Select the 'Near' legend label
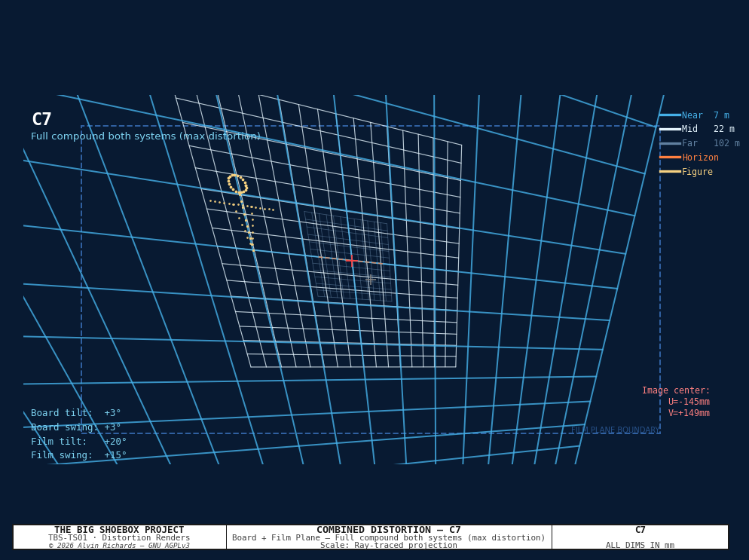The image size is (749, 560). (x=692, y=115)
